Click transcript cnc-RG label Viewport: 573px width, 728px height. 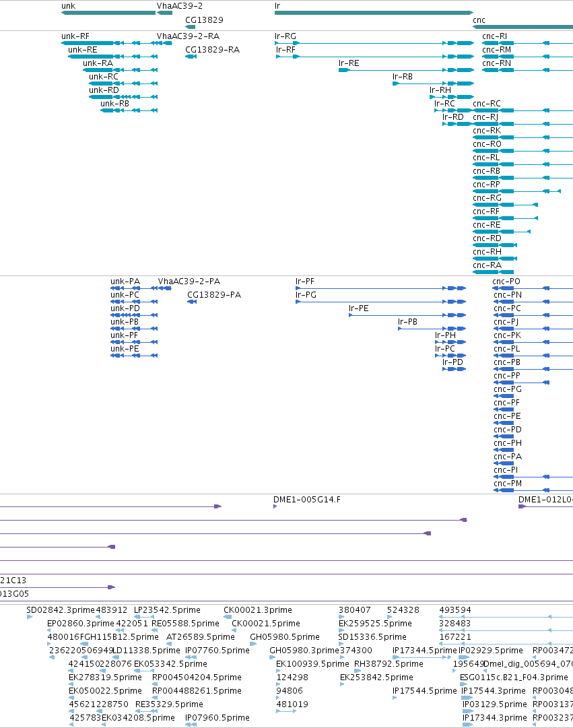[487, 198]
